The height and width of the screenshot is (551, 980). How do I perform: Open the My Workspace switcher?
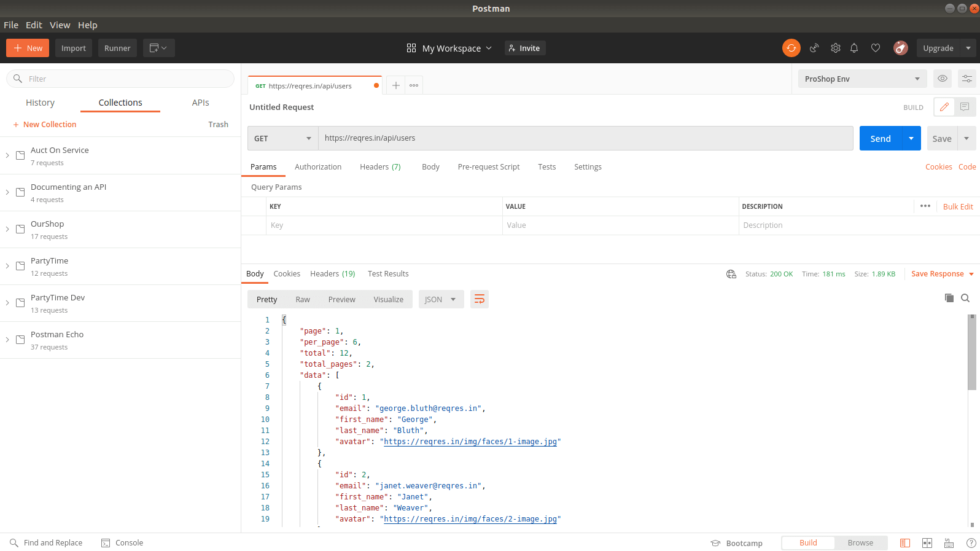449,48
